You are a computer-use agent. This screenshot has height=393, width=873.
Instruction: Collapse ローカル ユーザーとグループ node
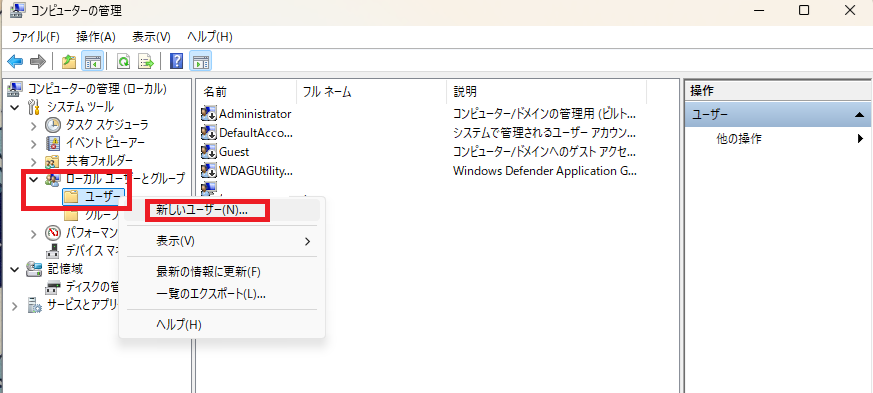tap(35, 179)
